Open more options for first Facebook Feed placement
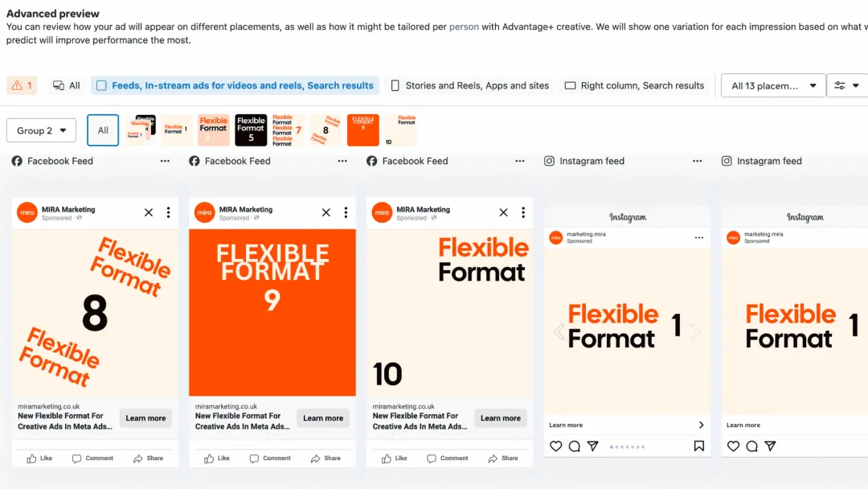 165,161
